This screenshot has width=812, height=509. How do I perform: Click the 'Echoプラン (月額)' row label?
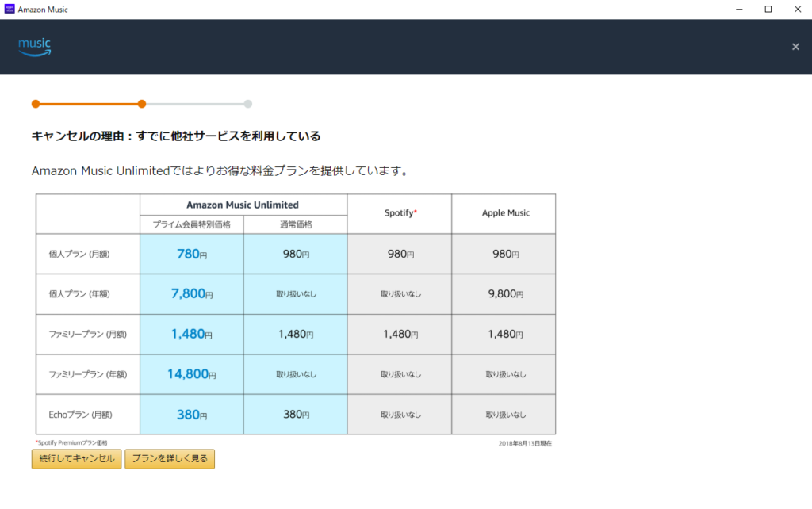80,414
